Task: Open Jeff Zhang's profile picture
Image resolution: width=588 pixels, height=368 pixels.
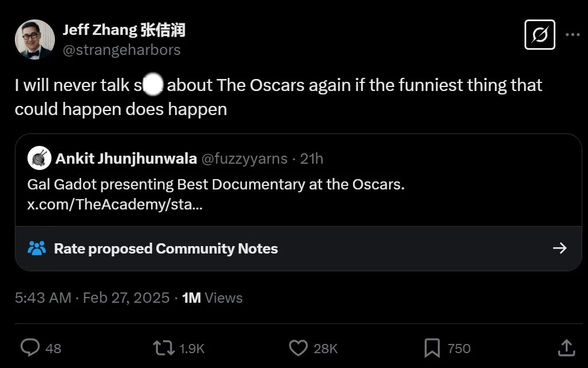Action: tap(35, 39)
